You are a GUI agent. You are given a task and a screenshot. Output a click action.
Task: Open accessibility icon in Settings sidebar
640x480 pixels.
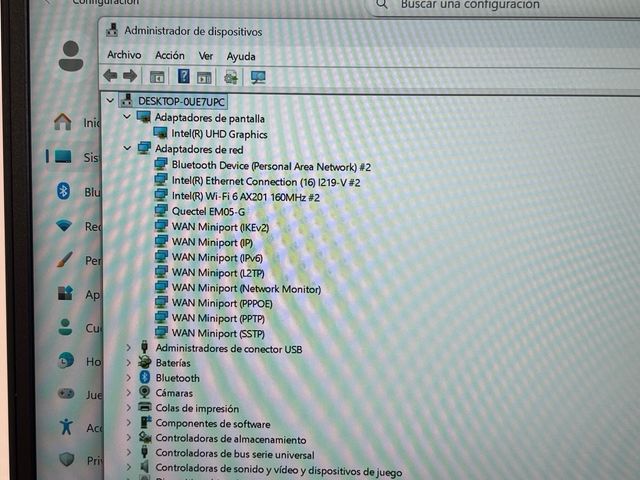[66, 427]
